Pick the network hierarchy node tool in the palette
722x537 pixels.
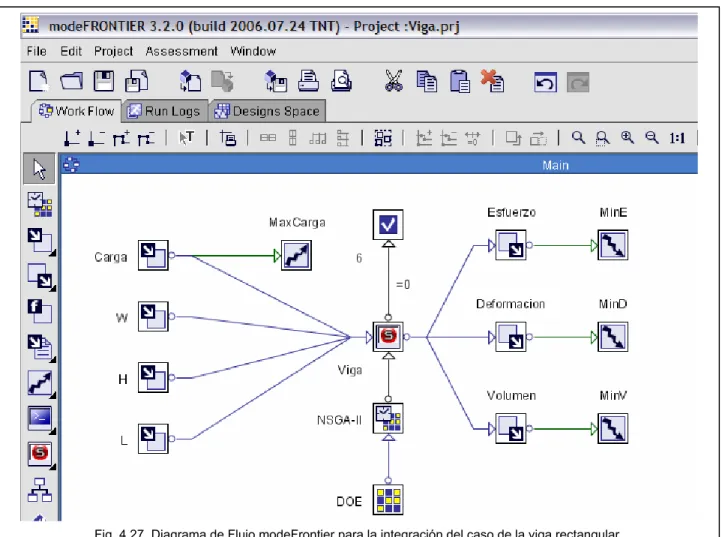[40, 490]
